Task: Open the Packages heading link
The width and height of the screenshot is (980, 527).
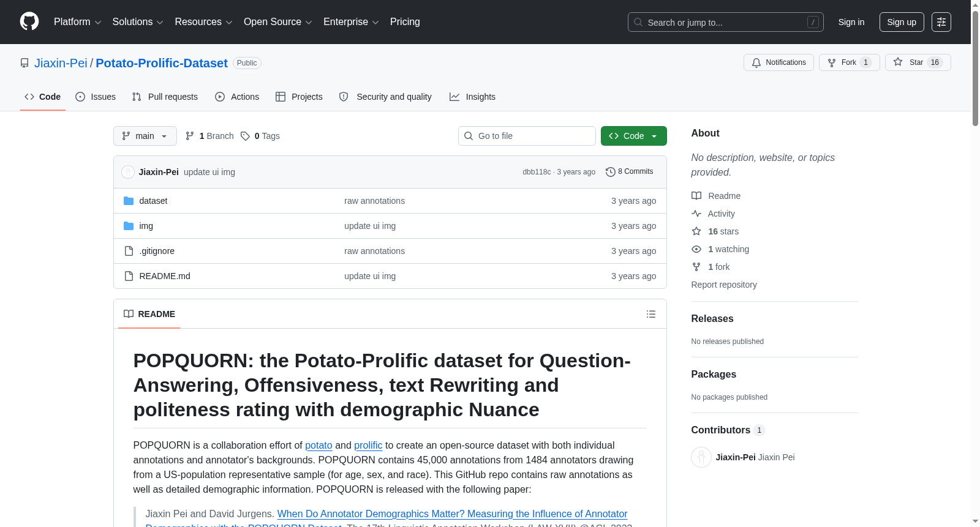Action: point(714,375)
